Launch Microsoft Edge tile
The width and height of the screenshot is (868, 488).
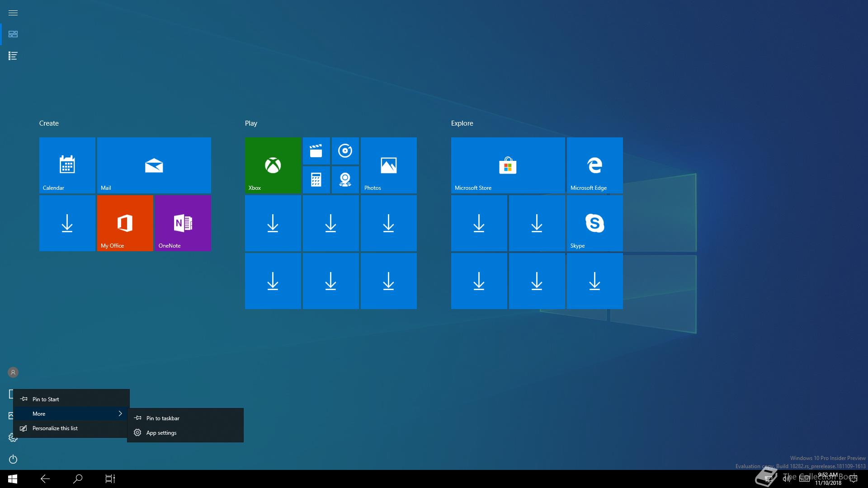click(595, 165)
